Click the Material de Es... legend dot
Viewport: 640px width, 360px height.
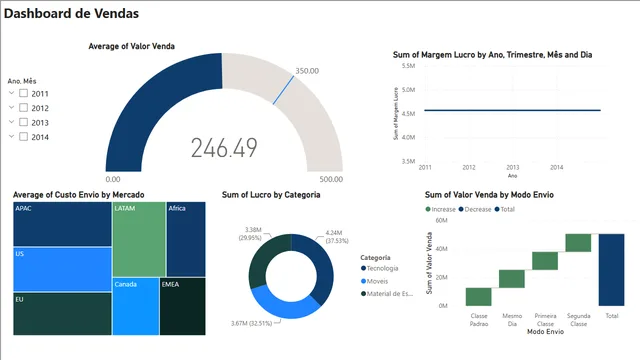point(363,293)
